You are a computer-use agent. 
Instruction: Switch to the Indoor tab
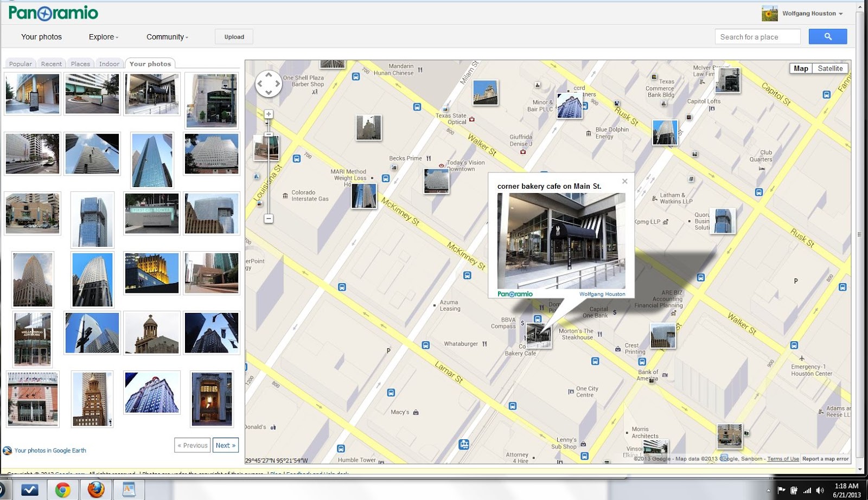click(109, 63)
